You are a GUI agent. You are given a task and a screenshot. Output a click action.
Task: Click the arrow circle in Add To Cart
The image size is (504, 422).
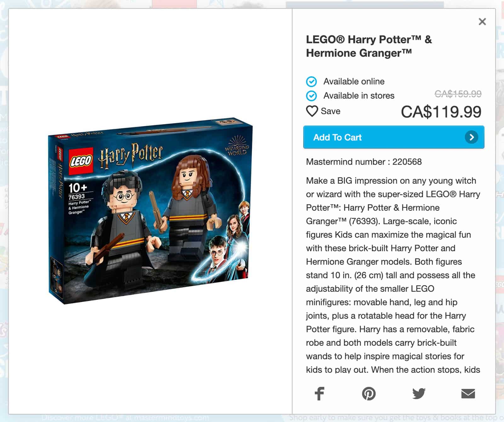click(x=471, y=137)
